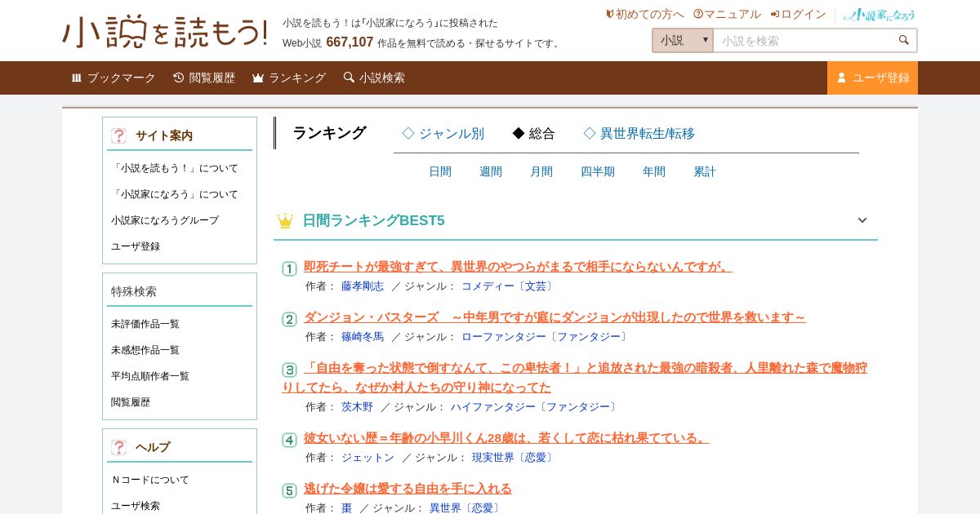Open ランキング in the navigation bar
Viewport: 980px width, 514px height.
(289, 78)
